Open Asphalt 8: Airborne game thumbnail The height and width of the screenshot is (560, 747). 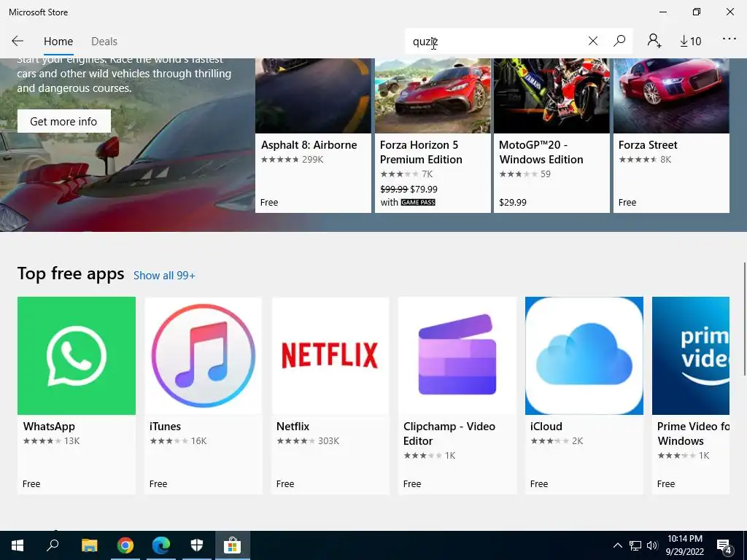pos(313,96)
